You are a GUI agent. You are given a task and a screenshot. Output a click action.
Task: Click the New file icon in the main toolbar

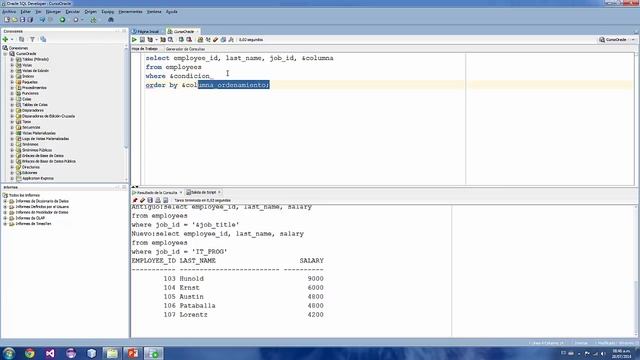pyautogui.click(x=7, y=20)
